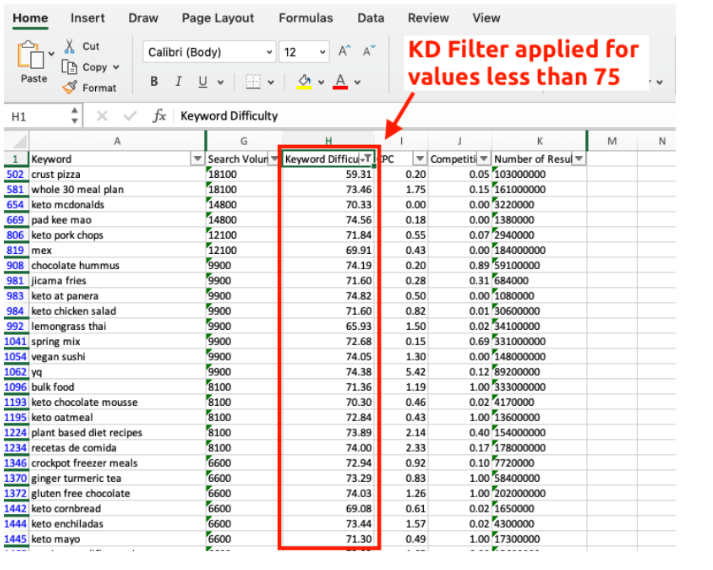Click difficulty value 59.31
The height and width of the screenshot is (570, 713).
358,175
